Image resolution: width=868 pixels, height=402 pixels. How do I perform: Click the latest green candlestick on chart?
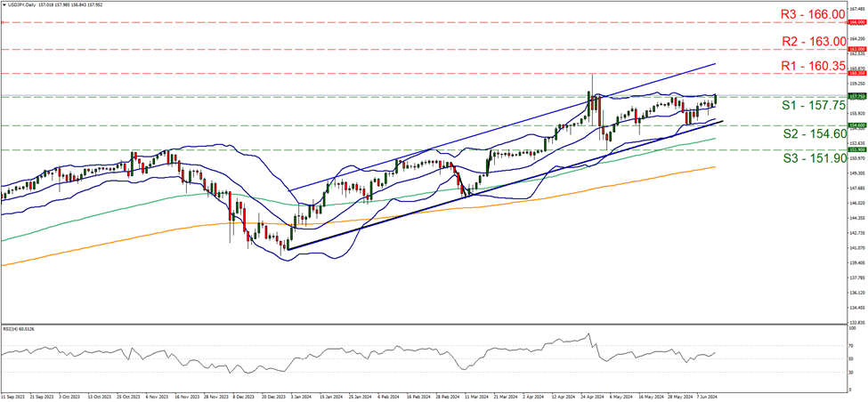pyautogui.click(x=715, y=100)
